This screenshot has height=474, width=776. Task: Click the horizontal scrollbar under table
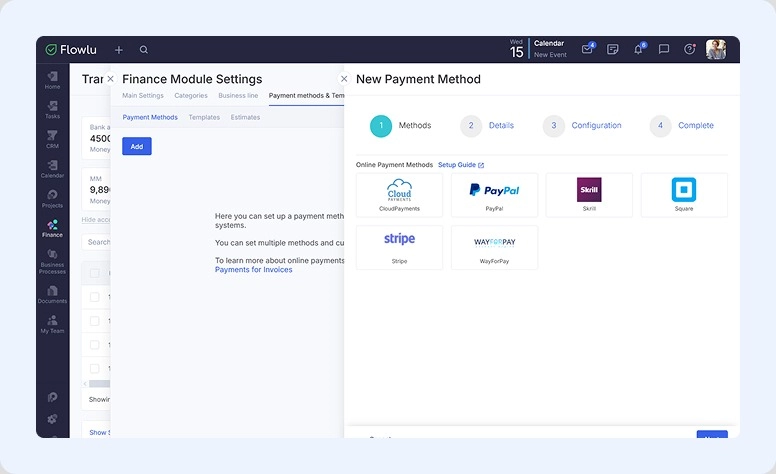(x=99, y=383)
